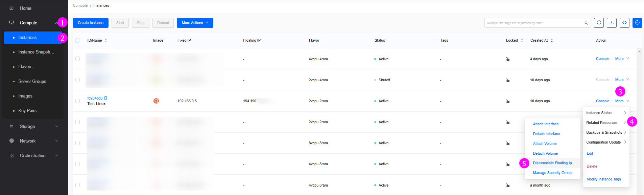Expand the Instance Status submenu
This screenshot has width=644, height=195.
(606, 113)
